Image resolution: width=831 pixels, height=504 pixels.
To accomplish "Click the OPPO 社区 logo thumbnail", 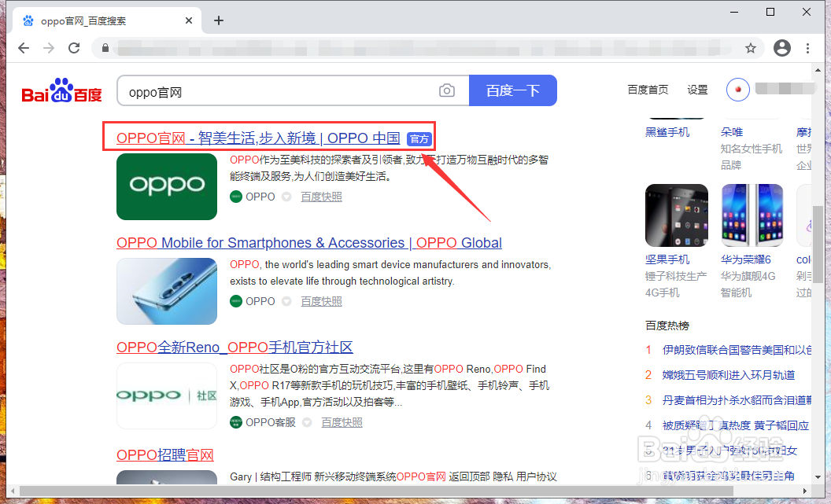I will pos(167,395).
